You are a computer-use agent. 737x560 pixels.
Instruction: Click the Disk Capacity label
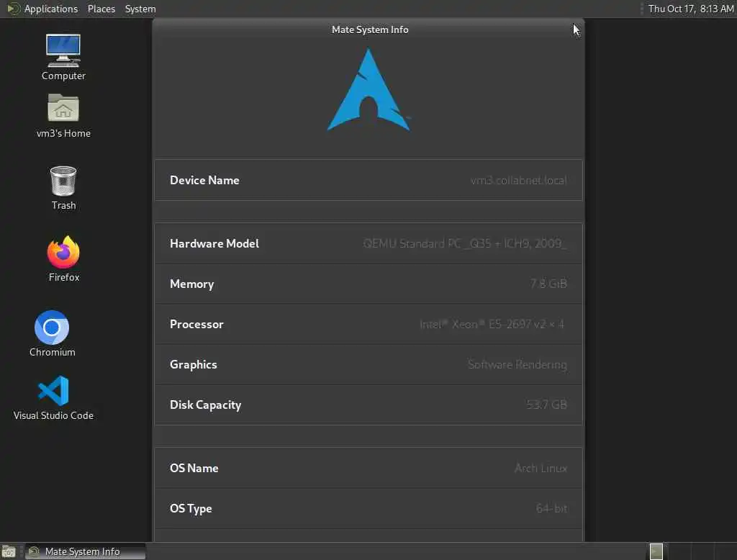205,405
